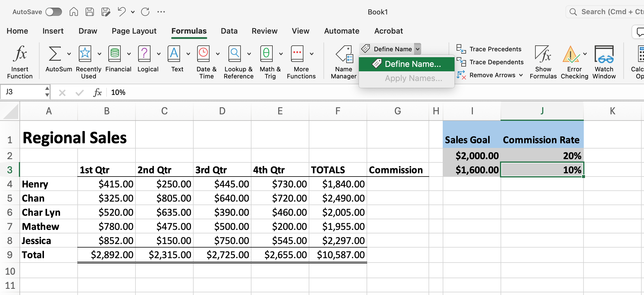Click the formula bar showing 10%
Viewport: 644px width, 295px height.
coord(375,92)
